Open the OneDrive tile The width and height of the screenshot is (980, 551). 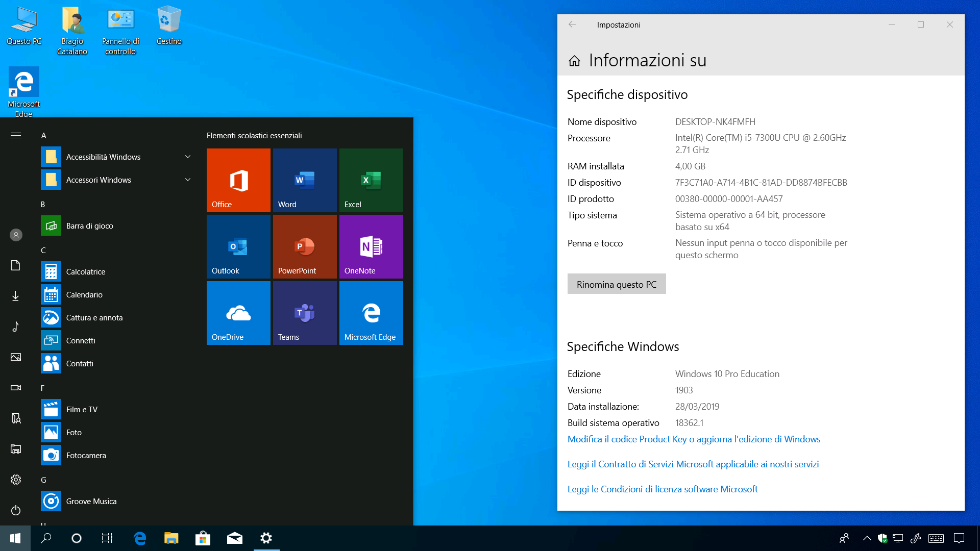click(238, 313)
